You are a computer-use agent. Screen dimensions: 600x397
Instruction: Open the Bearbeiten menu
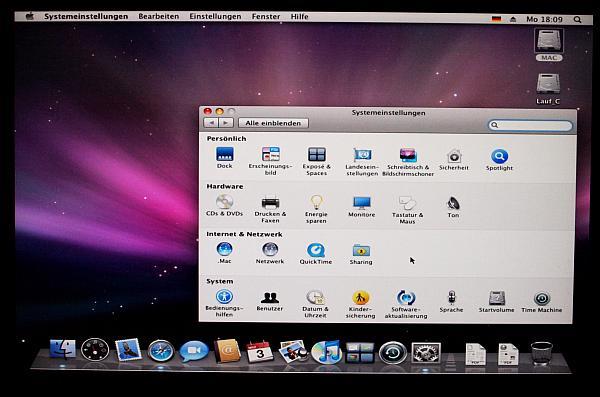pyautogui.click(x=159, y=16)
